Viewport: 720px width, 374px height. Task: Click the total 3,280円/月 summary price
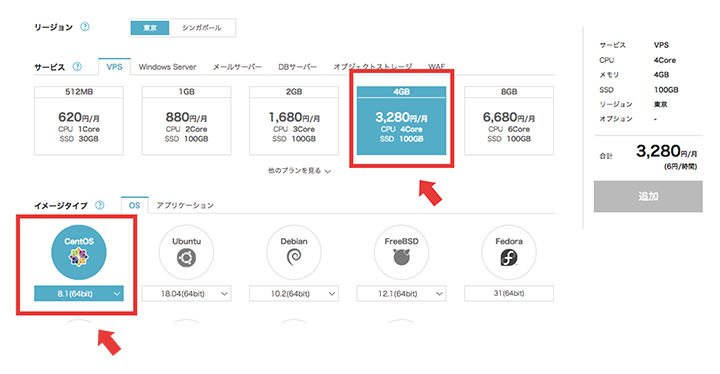pyautogui.click(x=667, y=151)
